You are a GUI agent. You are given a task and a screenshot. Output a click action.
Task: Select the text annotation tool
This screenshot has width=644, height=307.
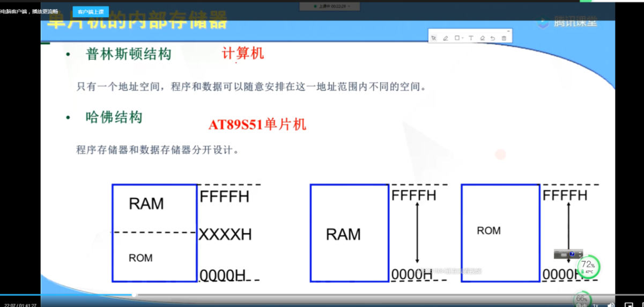point(471,38)
